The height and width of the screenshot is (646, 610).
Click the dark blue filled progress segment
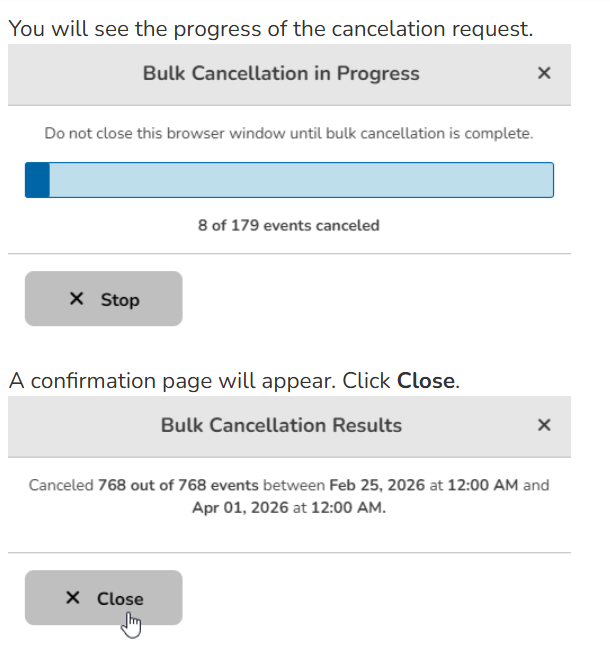coord(37,180)
